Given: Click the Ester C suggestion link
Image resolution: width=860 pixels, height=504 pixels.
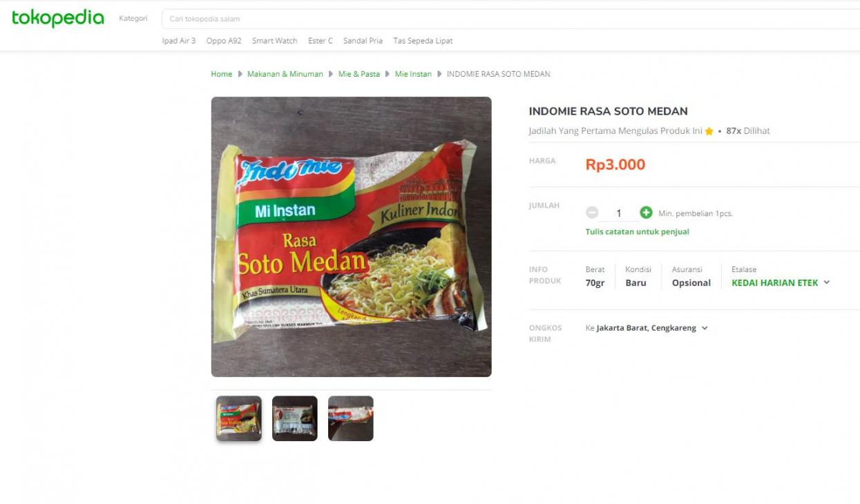Looking at the screenshot, I should click(x=319, y=41).
